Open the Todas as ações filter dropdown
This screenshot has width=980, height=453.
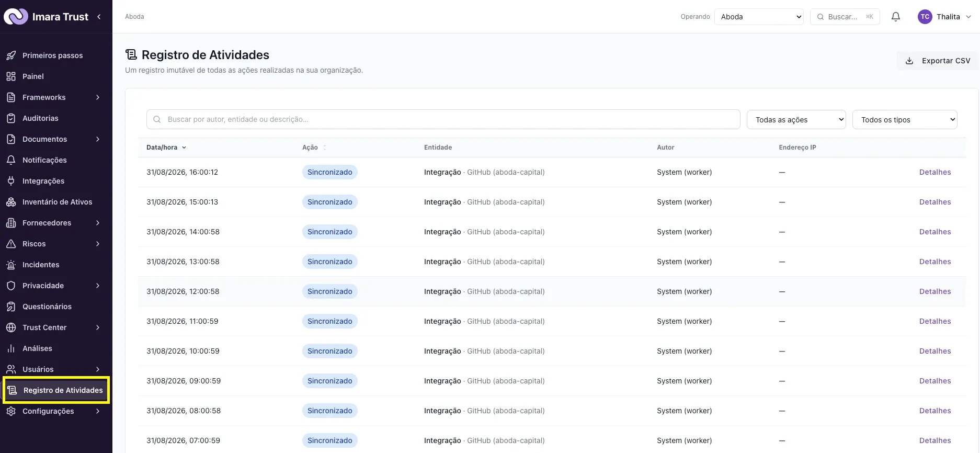click(796, 119)
